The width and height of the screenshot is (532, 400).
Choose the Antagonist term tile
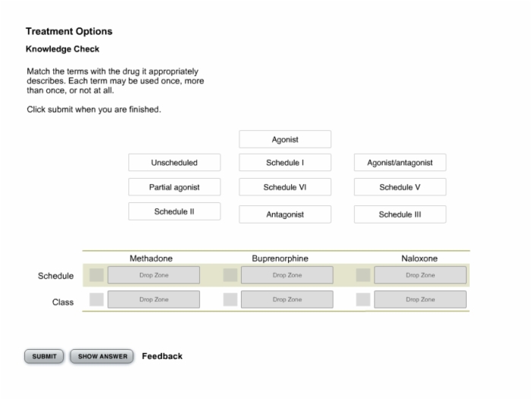click(285, 214)
